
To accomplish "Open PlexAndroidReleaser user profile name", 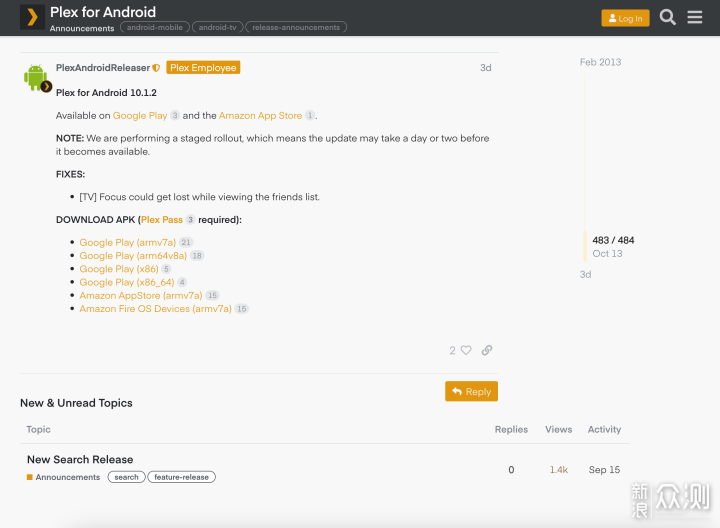I will (103, 68).
